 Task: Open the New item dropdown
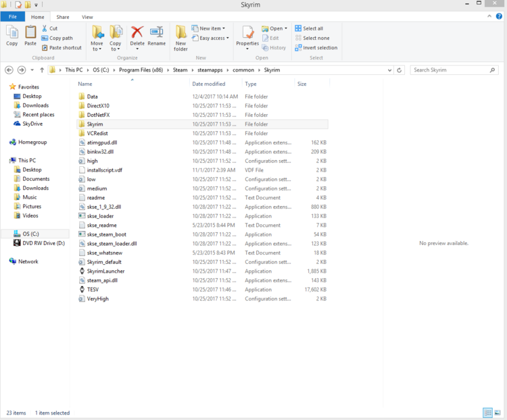(209, 28)
